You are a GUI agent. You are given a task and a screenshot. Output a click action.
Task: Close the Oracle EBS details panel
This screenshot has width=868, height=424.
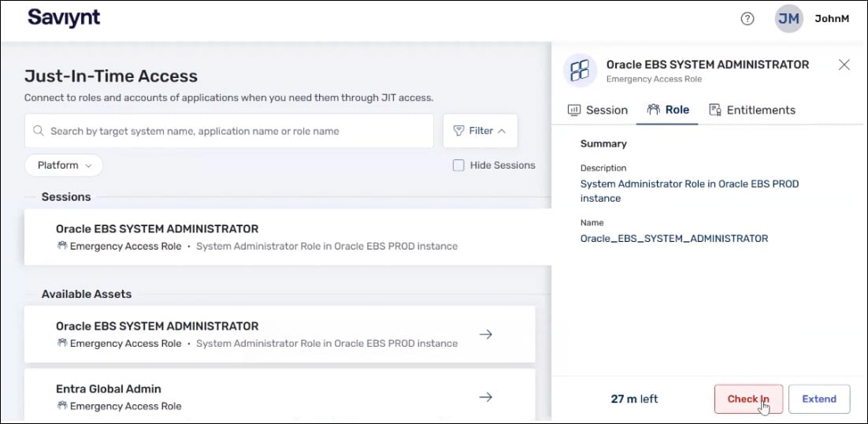(844, 65)
